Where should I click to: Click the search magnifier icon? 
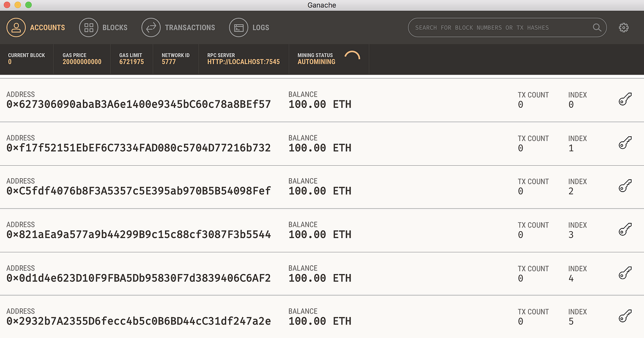click(597, 28)
